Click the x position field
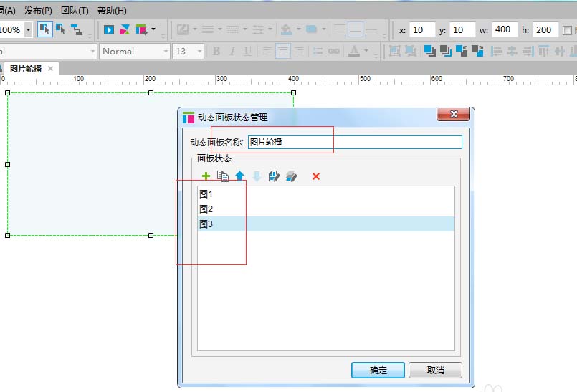Viewport: 577px width, 392px height. click(422, 30)
